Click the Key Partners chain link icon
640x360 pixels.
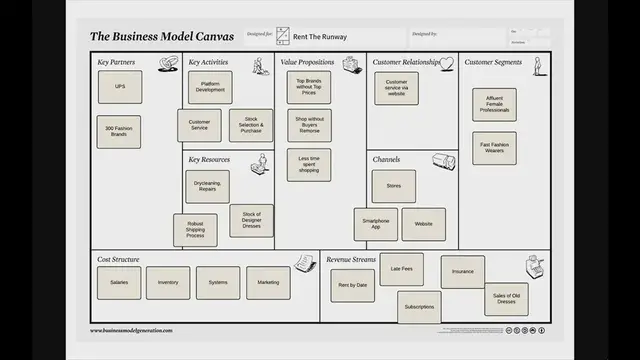168,64
